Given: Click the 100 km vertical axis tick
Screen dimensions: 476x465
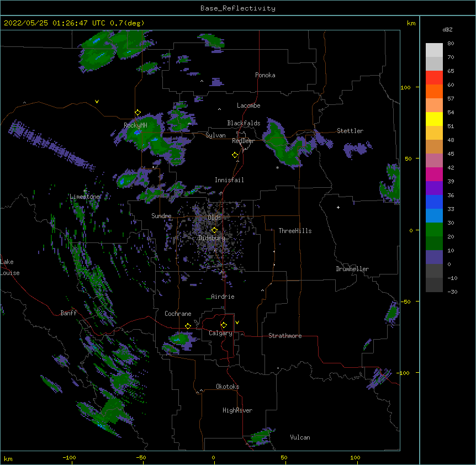Looking at the screenshot, I should pyautogui.click(x=405, y=87).
